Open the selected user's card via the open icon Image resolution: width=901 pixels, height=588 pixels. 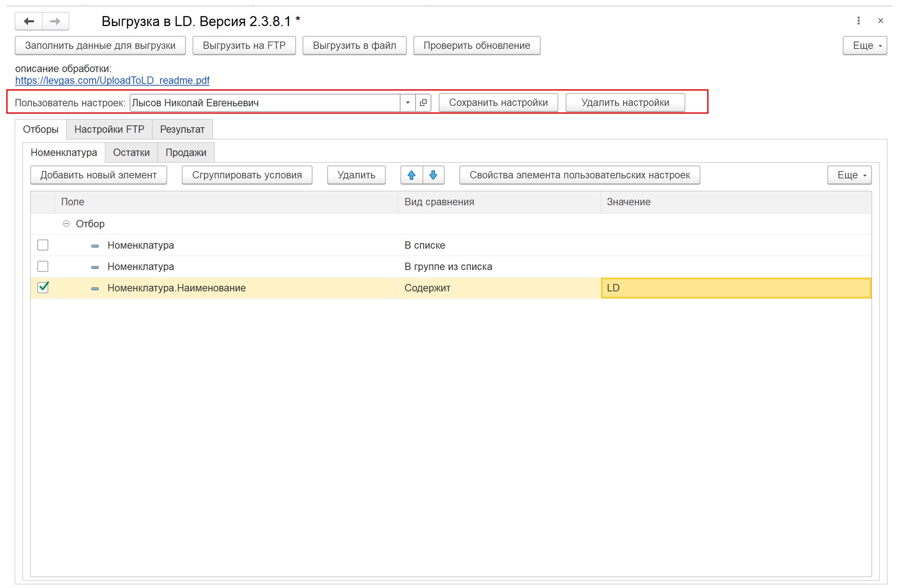click(x=423, y=102)
